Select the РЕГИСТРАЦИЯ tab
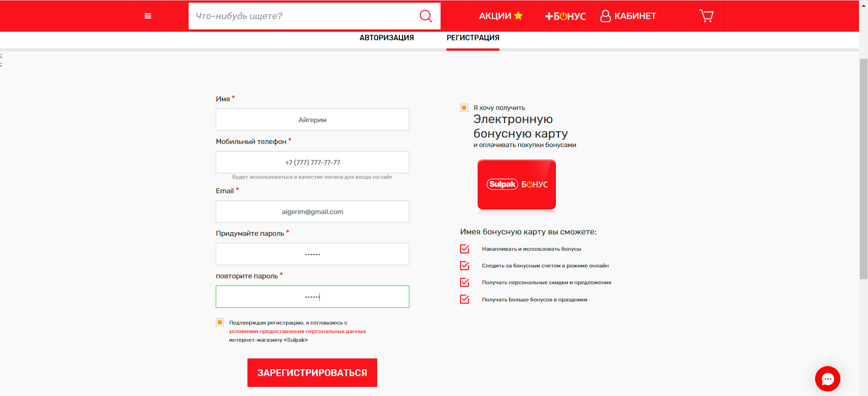Image resolution: width=868 pixels, height=396 pixels. 473,38
